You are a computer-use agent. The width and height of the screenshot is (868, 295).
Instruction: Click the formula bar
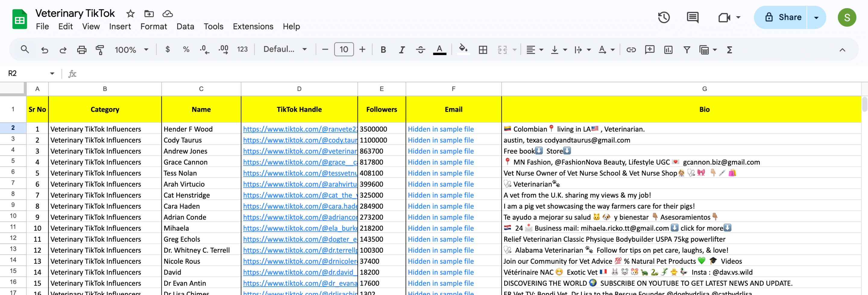pyautogui.click(x=472, y=73)
